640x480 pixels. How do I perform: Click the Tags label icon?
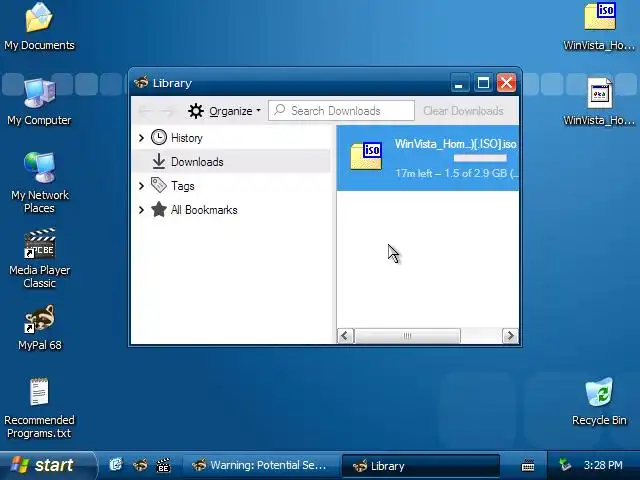[158, 185]
